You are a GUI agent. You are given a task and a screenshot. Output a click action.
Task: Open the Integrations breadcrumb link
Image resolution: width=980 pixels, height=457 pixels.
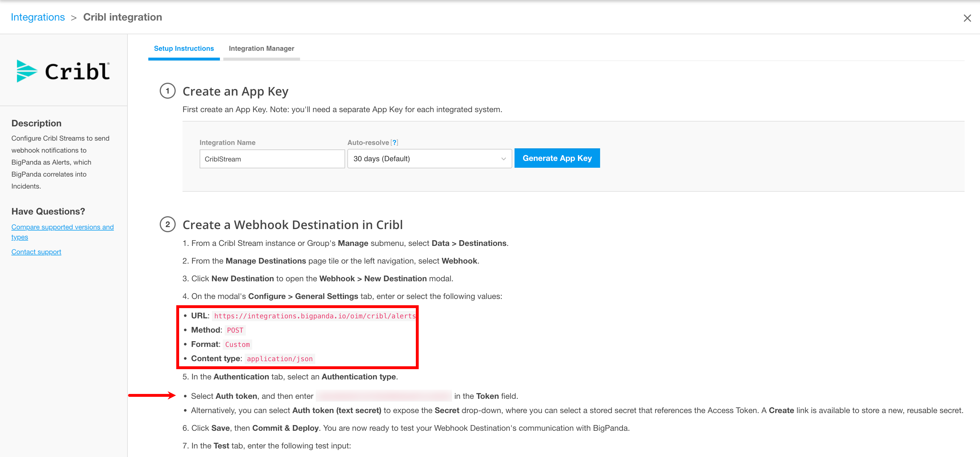click(38, 17)
